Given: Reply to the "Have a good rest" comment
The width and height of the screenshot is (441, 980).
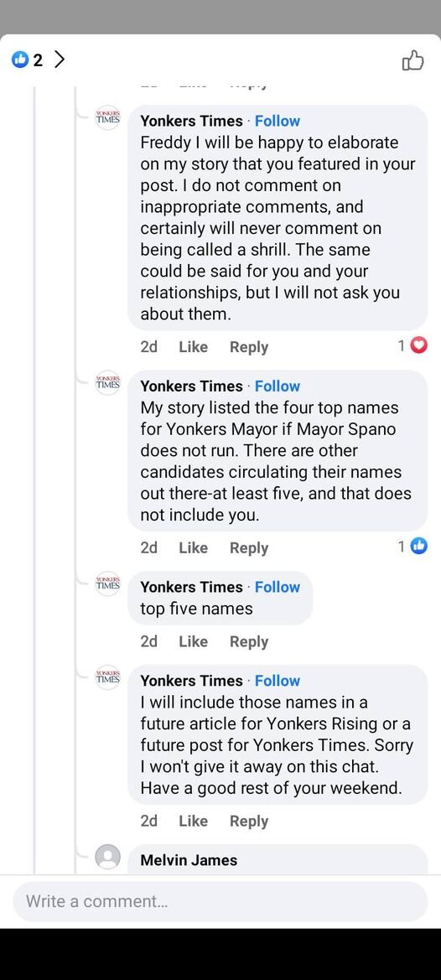Looking at the screenshot, I should tap(249, 822).
